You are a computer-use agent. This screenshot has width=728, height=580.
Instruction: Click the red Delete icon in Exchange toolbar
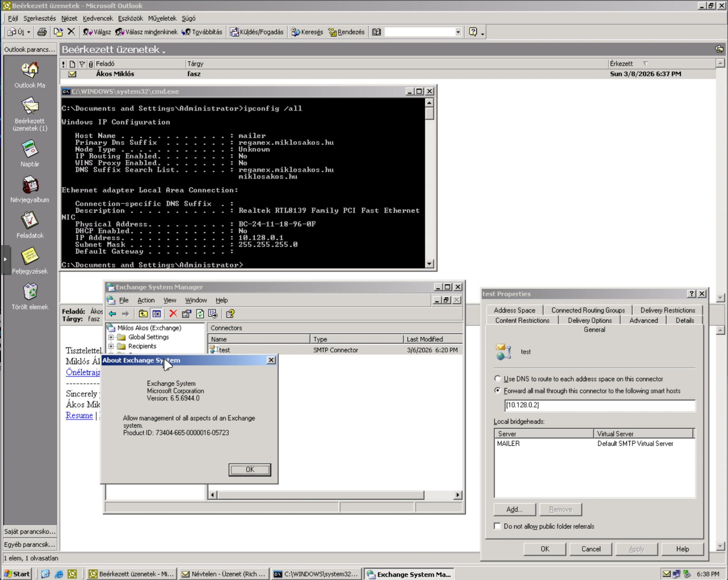click(x=173, y=313)
